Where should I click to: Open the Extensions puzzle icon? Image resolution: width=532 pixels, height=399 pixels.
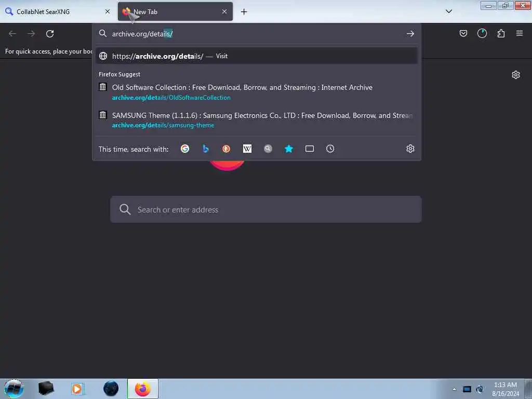point(501,33)
